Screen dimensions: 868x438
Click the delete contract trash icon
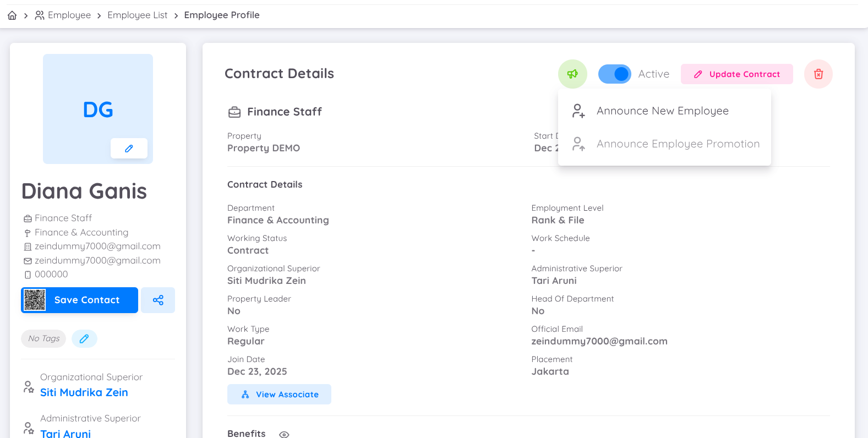pyautogui.click(x=818, y=74)
